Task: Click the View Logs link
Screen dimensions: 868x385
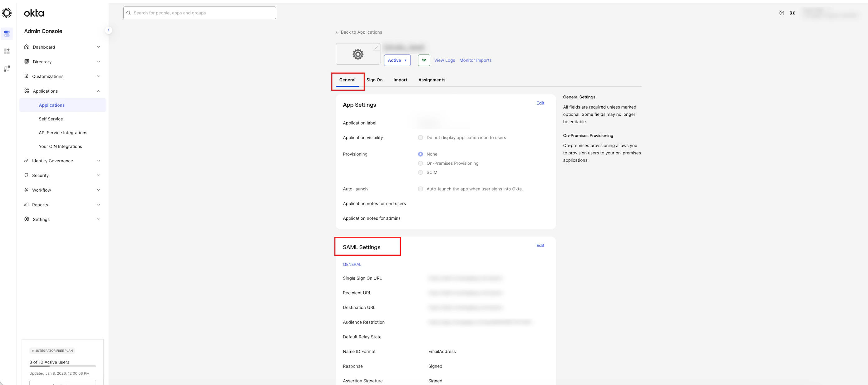Action: pyautogui.click(x=444, y=60)
